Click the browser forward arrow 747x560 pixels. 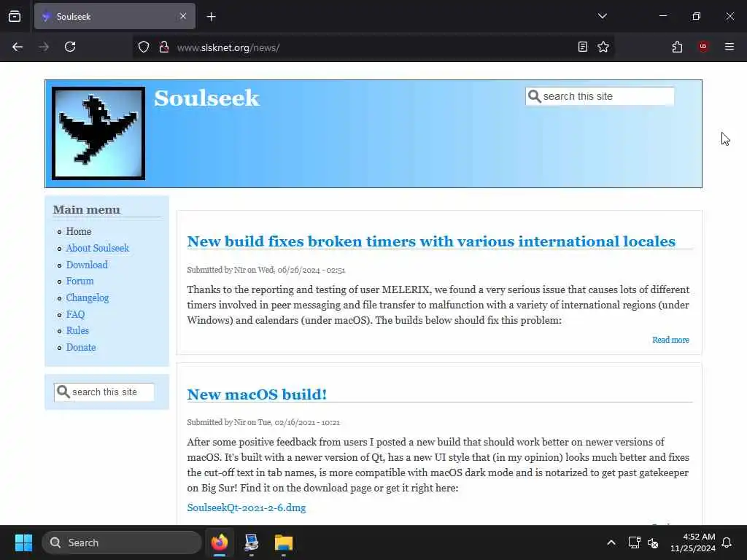tap(44, 47)
